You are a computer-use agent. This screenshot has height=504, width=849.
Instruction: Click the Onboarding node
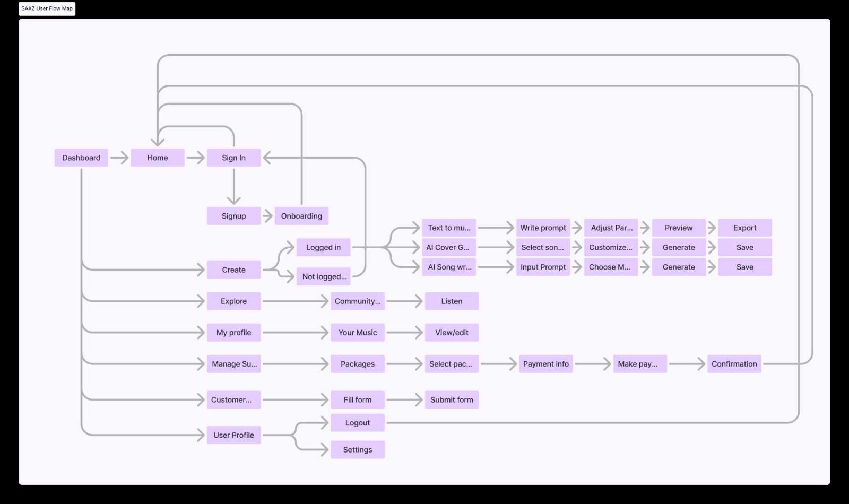(302, 216)
